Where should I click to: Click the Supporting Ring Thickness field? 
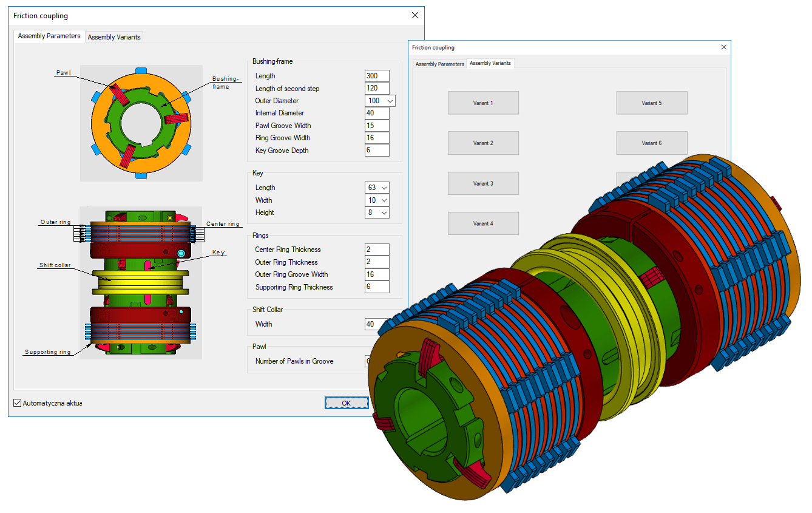tap(377, 287)
